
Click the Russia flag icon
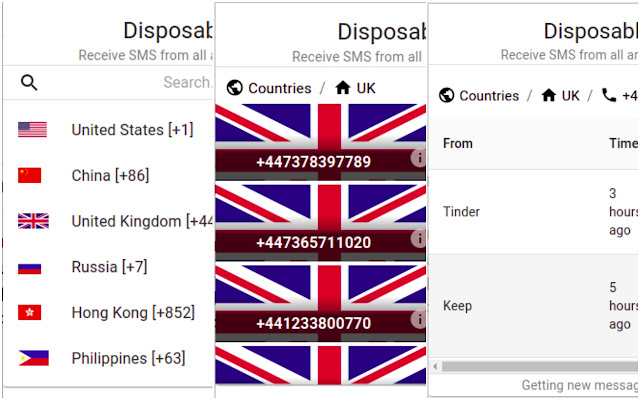pos(30,267)
